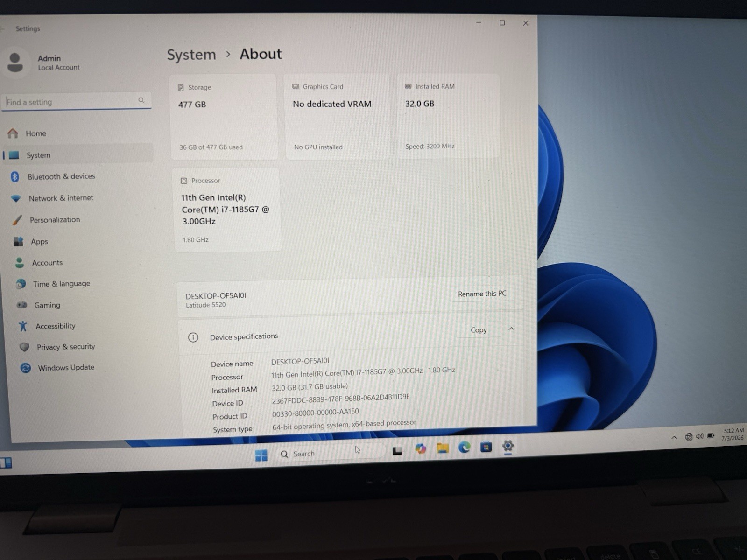Viewport: 747px width, 560px height.
Task: Click the Installed RAM 31.7 GB usable value
Action: click(x=310, y=387)
